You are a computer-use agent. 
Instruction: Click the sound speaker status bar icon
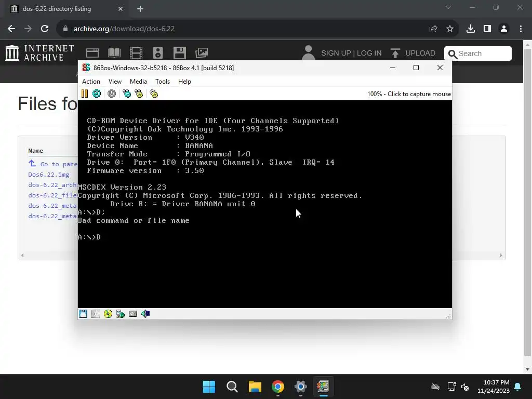tap(145, 314)
